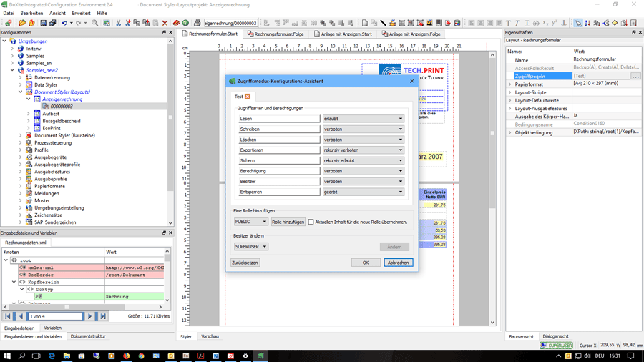
Task: Close the Test tab with red X
Action: pyautogui.click(x=248, y=97)
